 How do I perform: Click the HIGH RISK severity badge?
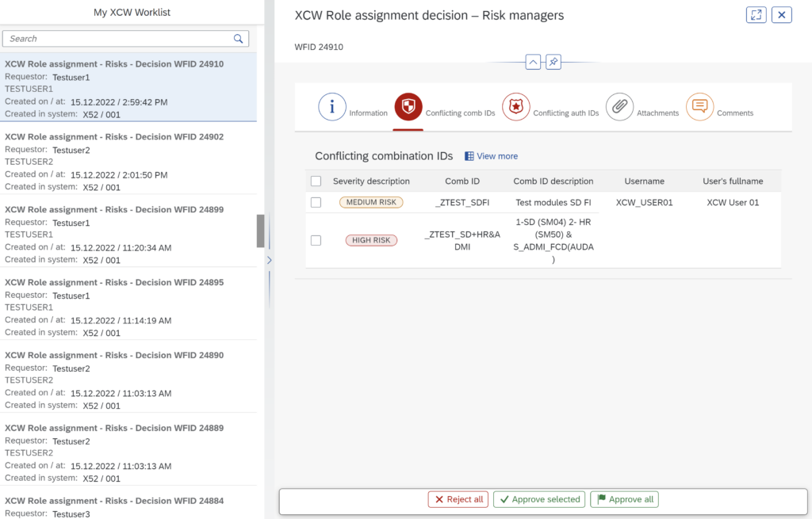click(x=371, y=240)
